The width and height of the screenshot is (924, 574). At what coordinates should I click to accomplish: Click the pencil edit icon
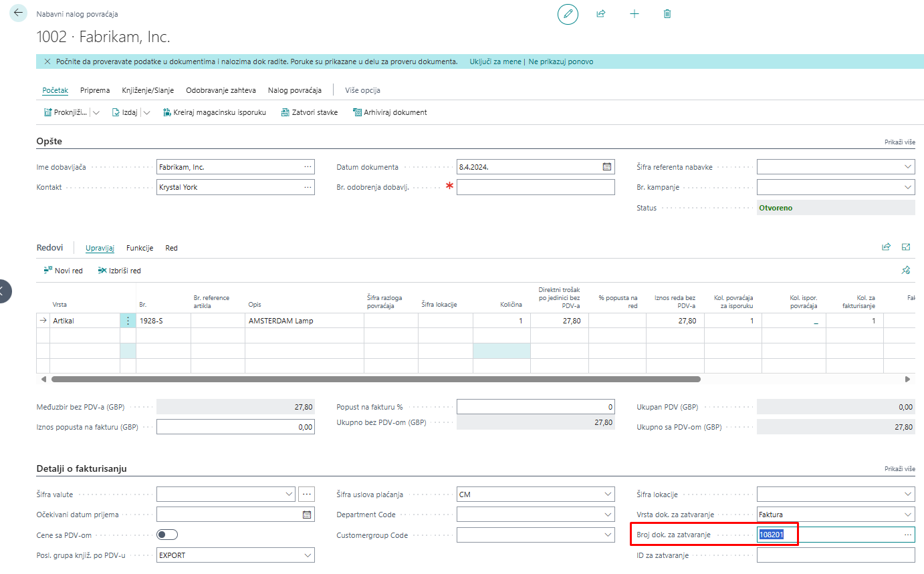(x=568, y=14)
